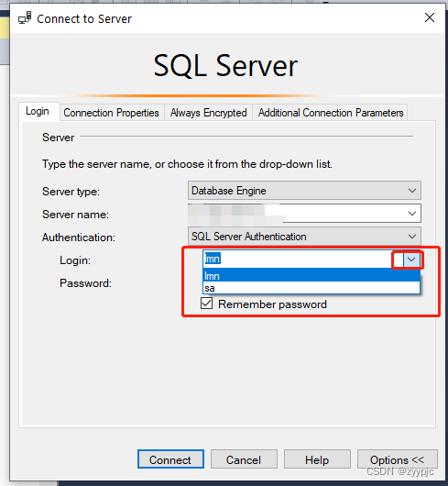This screenshot has width=448, height=486.
Task: Open Help for the connection dialog
Action: pos(317,459)
